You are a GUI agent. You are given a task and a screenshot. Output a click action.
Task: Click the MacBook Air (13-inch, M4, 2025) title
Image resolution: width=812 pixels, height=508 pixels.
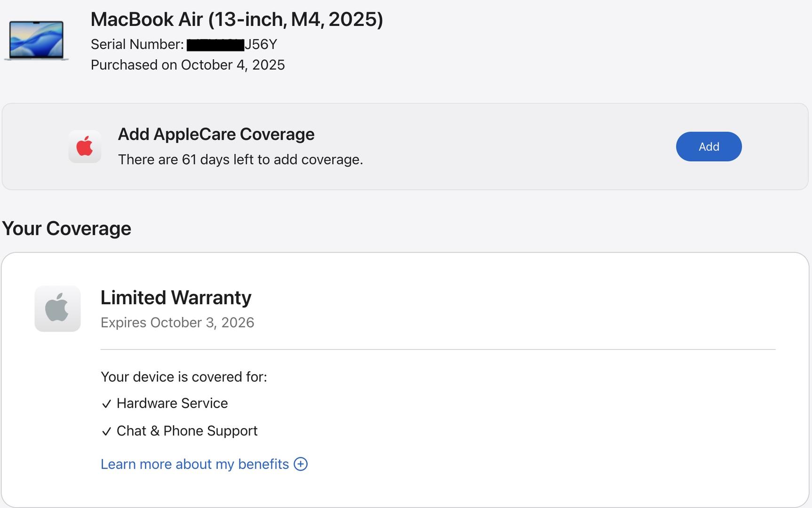click(237, 20)
